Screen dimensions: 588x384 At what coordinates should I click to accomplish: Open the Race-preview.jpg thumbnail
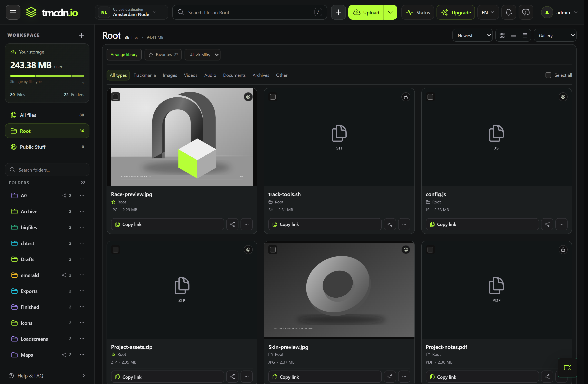182,137
